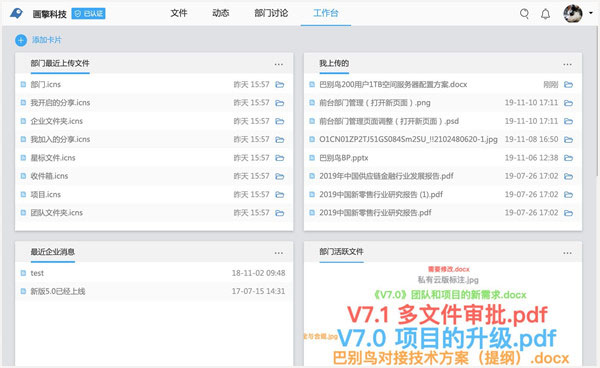Image resolution: width=600 pixels, height=368 pixels.
Task: Click V7.1 多文件审批.pdf in word cloud
Action: point(447,315)
